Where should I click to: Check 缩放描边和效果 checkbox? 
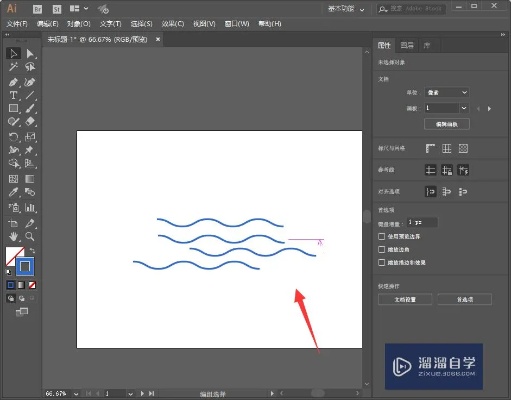click(x=382, y=262)
